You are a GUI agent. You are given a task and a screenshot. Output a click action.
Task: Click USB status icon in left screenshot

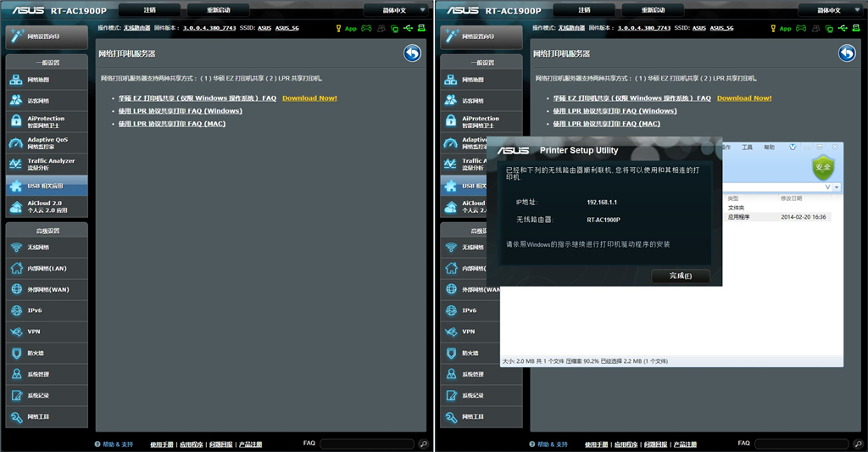(408, 28)
